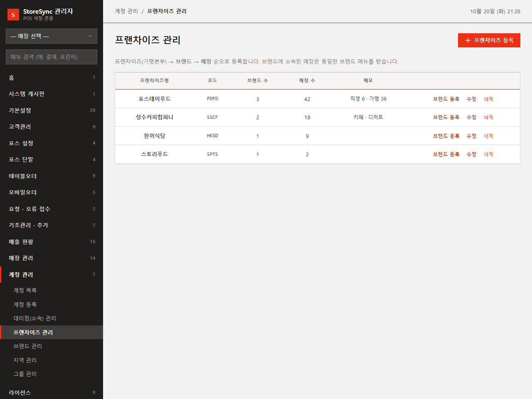Click 브랜드 등록 for 포스데이푸드

(446, 99)
